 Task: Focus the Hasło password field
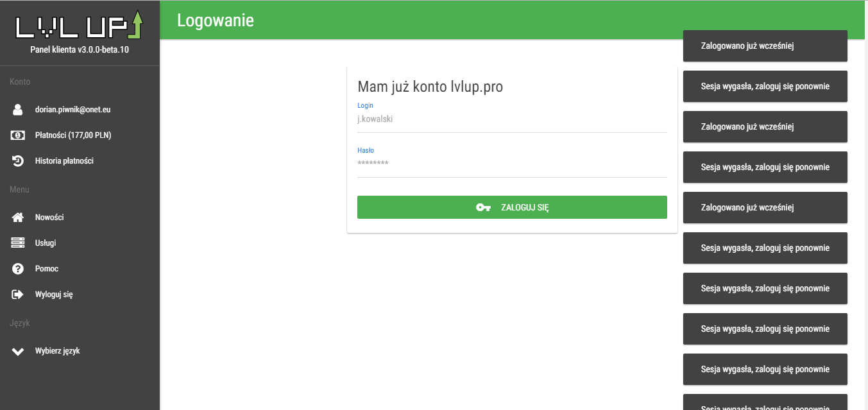pyautogui.click(x=511, y=164)
